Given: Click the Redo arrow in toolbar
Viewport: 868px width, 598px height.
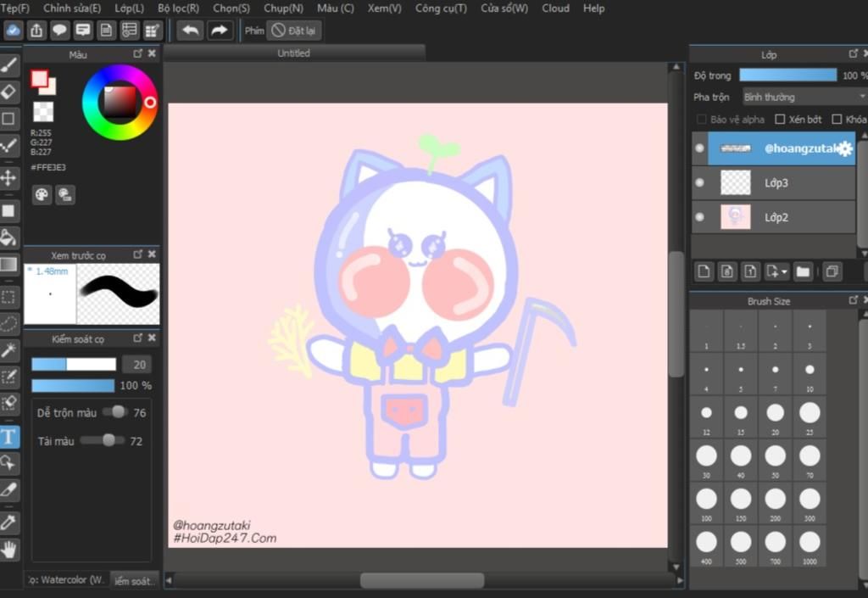Looking at the screenshot, I should coord(220,31).
